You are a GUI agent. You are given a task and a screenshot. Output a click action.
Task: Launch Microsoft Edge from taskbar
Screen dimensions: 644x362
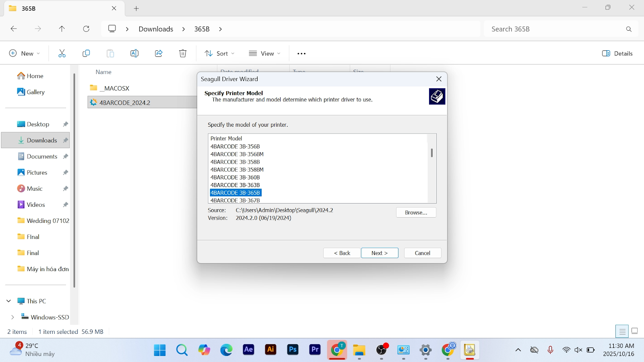(226, 350)
